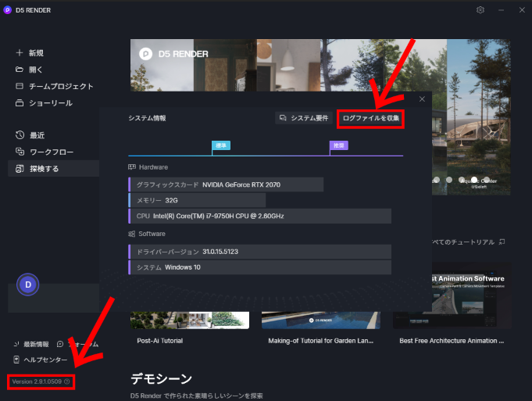The height and width of the screenshot is (401, 532).
Task: Click ログファイルを収集 button
Action: pos(370,118)
